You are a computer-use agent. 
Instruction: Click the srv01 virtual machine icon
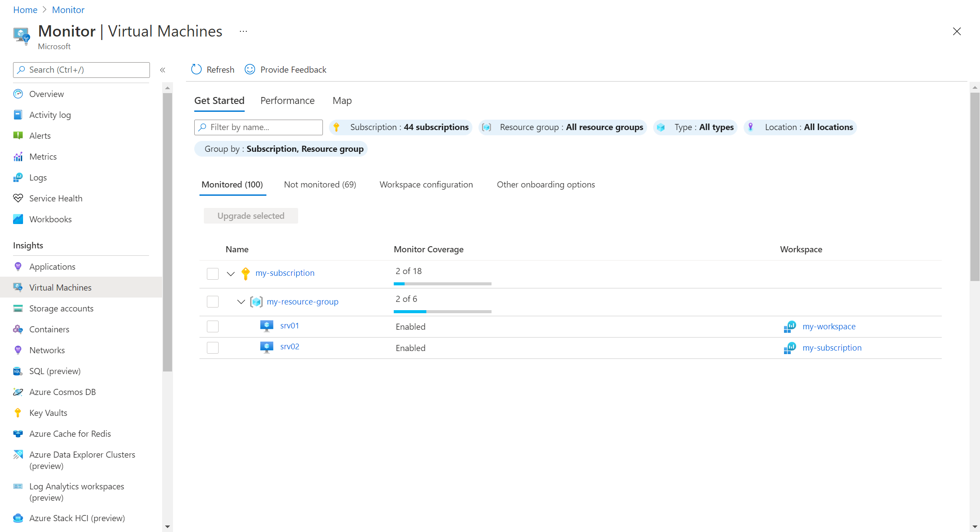click(x=266, y=326)
